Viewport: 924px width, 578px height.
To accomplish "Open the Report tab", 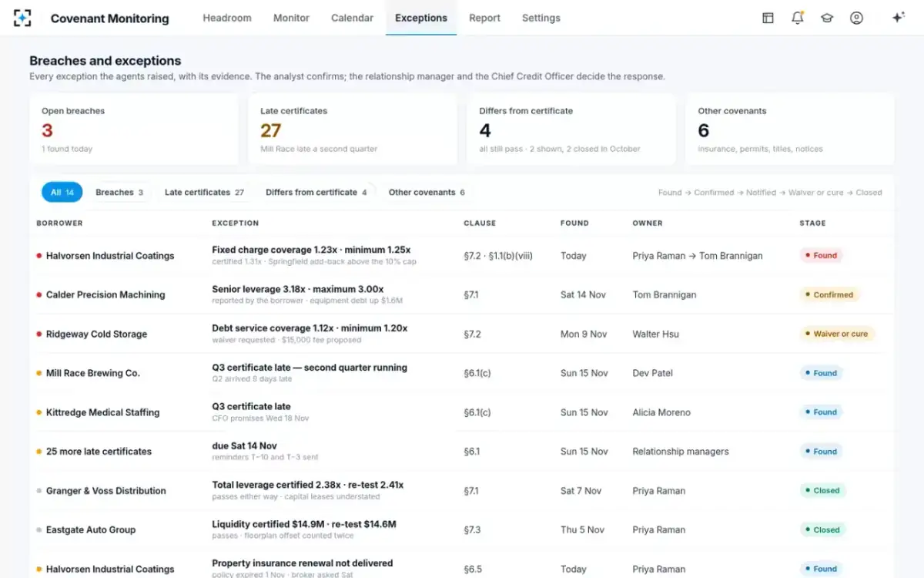I will click(484, 18).
